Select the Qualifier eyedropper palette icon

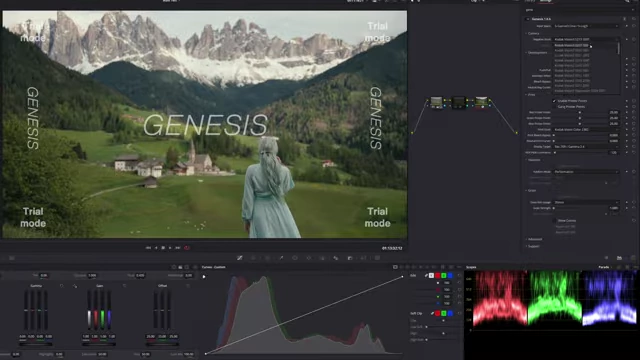tap(281, 258)
